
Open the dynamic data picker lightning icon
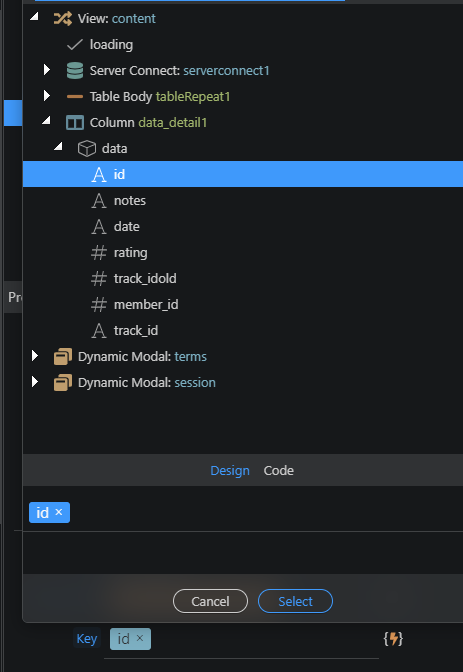pos(393,639)
